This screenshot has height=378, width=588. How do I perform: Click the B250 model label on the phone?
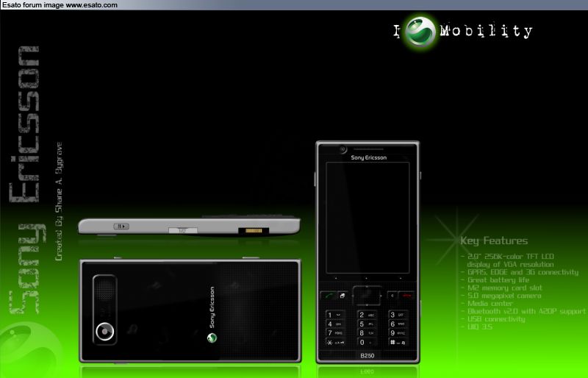click(x=367, y=355)
